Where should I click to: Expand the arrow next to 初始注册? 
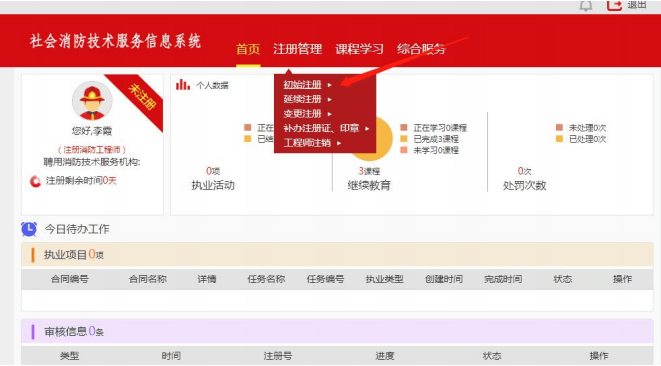pos(330,85)
